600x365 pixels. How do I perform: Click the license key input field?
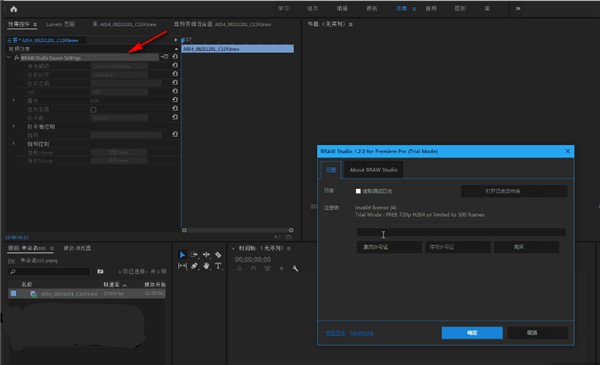pyautogui.click(x=461, y=232)
